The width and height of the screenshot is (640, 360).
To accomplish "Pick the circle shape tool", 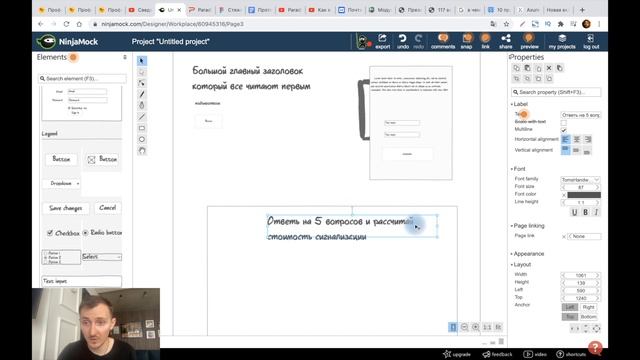I will pyautogui.click(x=142, y=139).
